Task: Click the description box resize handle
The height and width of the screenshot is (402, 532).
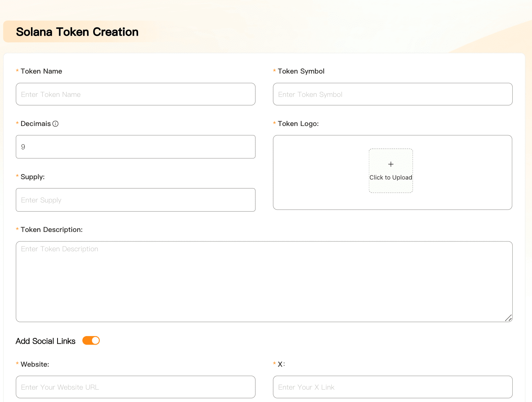Action: 508,318
